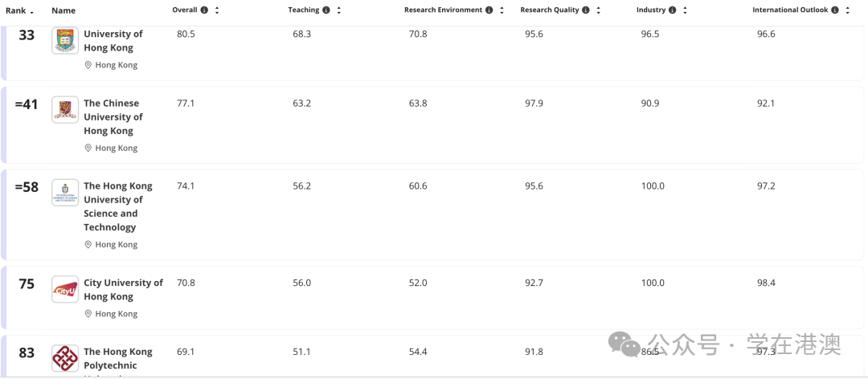Viewport: 868px width, 379px height.
Task: Sort by Teaching score arrows
Action: pyautogui.click(x=339, y=10)
